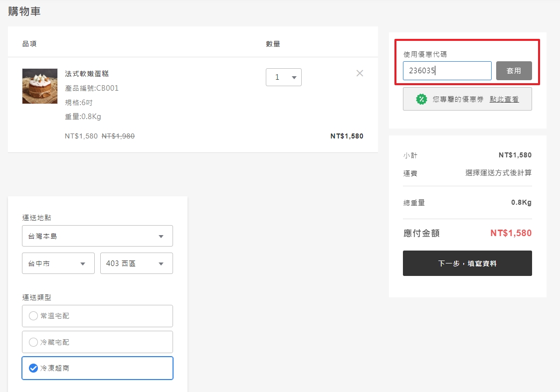Image resolution: width=560 pixels, height=392 pixels.
Task: Choose the 冷藏宅配 delivery radio option
Action: 33,342
